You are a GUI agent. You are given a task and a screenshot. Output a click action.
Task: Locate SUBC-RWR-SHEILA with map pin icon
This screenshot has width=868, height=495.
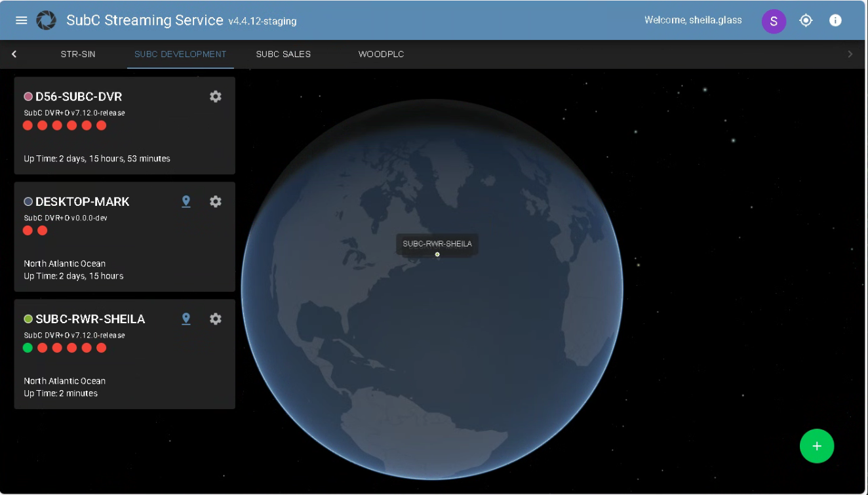[x=186, y=319]
